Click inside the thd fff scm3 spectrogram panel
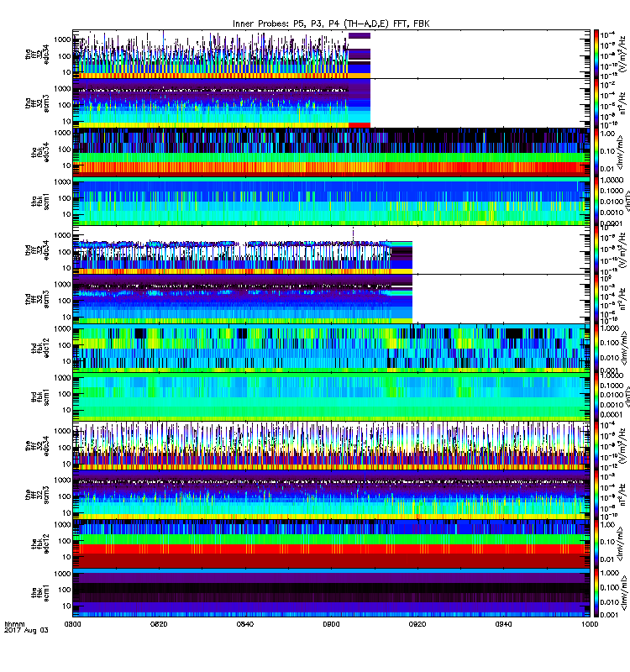 (x=331, y=299)
